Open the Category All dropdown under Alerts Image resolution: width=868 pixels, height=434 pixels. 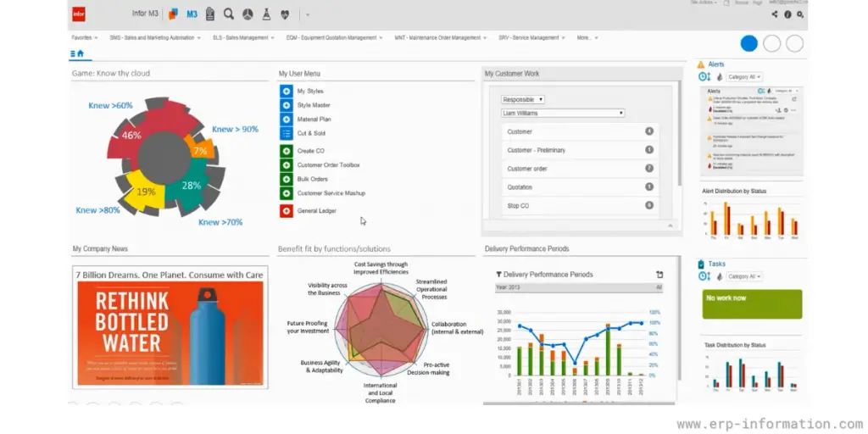(744, 77)
